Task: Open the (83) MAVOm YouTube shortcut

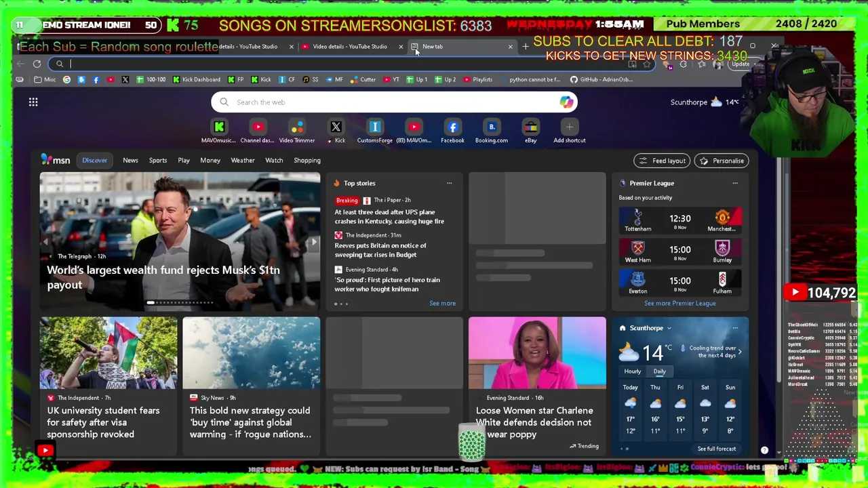Action: (414, 131)
